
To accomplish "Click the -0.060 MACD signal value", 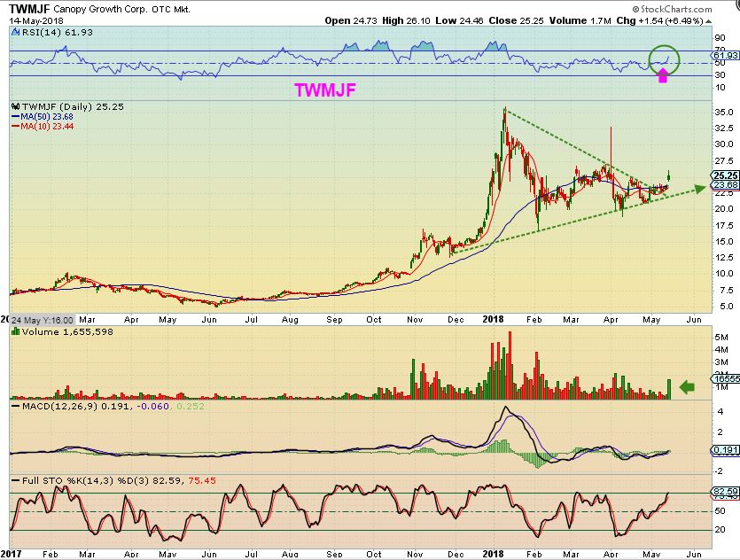I will [x=153, y=406].
